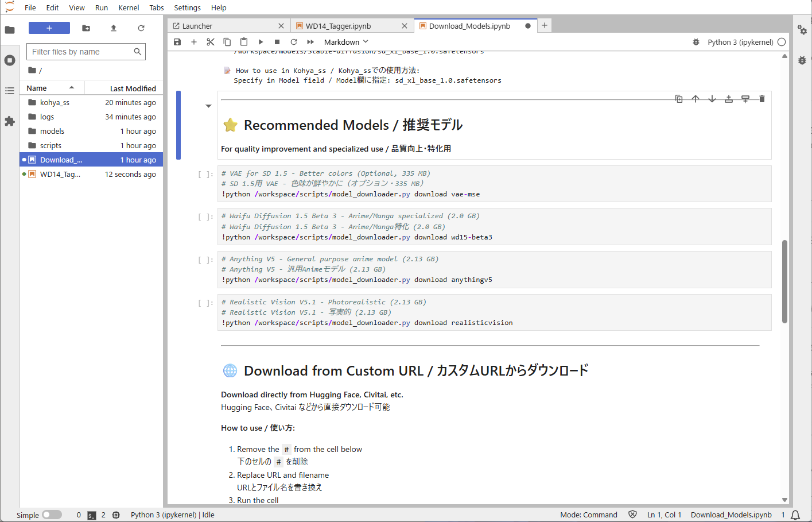The width and height of the screenshot is (812, 522).
Task: Click the New Launcher plus button
Action: click(49, 28)
